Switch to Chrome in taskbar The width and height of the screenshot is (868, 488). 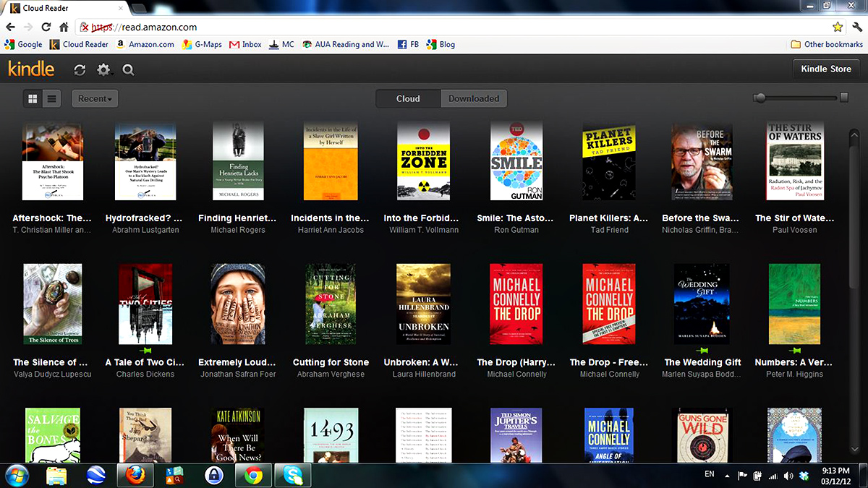(x=253, y=475)
